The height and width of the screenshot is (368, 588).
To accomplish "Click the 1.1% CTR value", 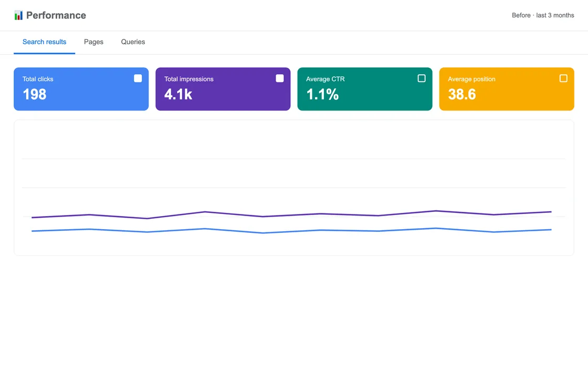I will 322,94.
